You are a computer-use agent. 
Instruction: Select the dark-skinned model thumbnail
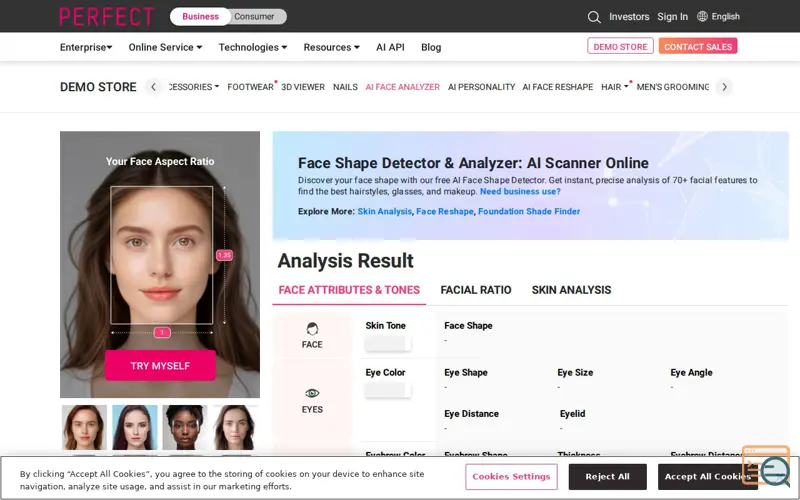(x=185, y=427)
